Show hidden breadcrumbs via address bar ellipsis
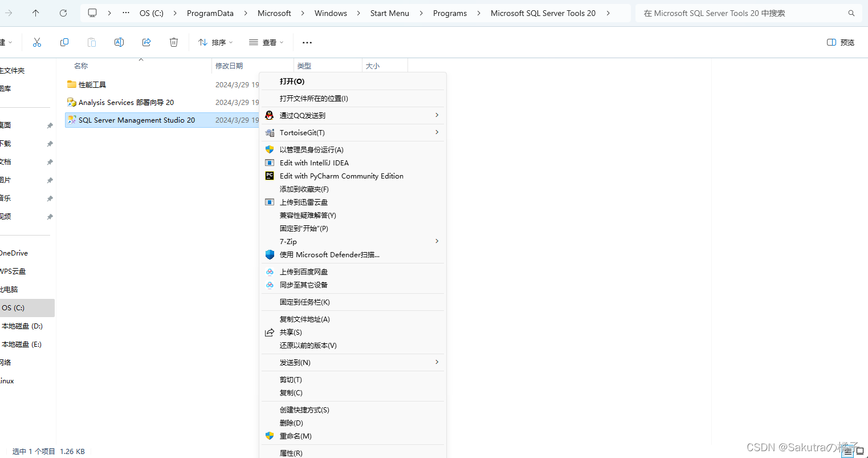 (x=126, y=13)
